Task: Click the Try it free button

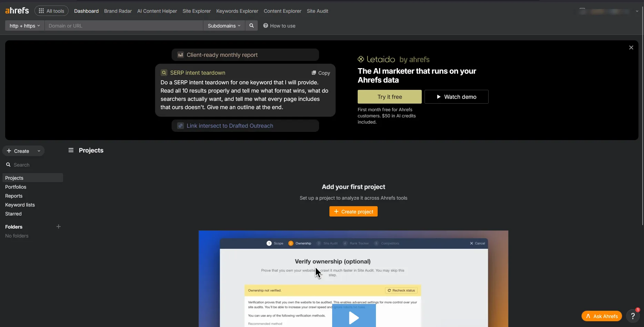Action: [390, 97]
